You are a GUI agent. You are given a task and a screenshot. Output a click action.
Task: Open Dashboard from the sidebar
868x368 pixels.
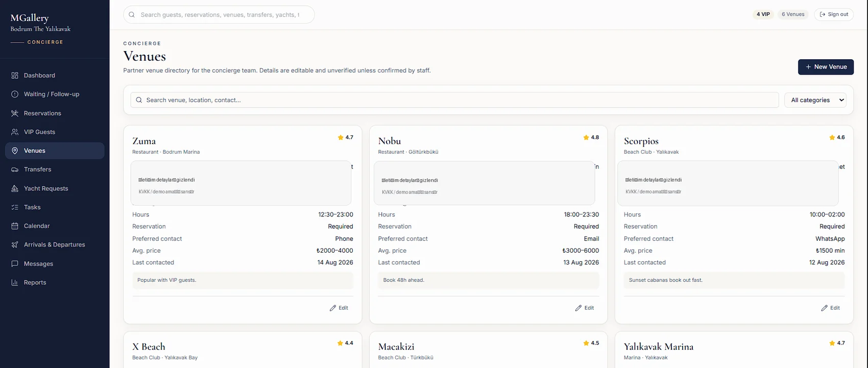coord(55,76)
